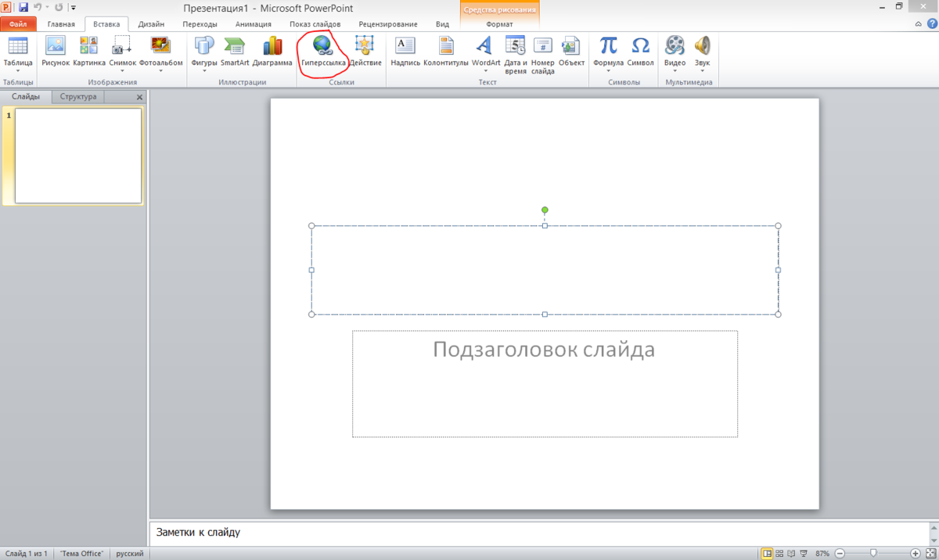This screenshot has width=939, height=560.
Task: Click the zoom slider in status bar
Action: tap(873, 553)
